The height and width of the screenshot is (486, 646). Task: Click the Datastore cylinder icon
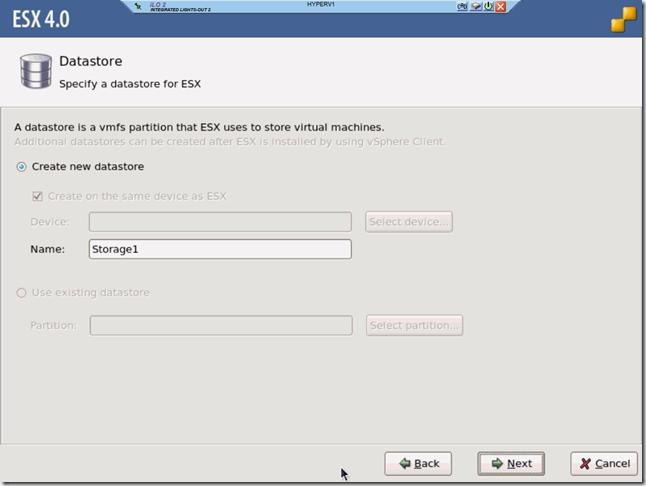pyautogui.click(x=36, y=71)
